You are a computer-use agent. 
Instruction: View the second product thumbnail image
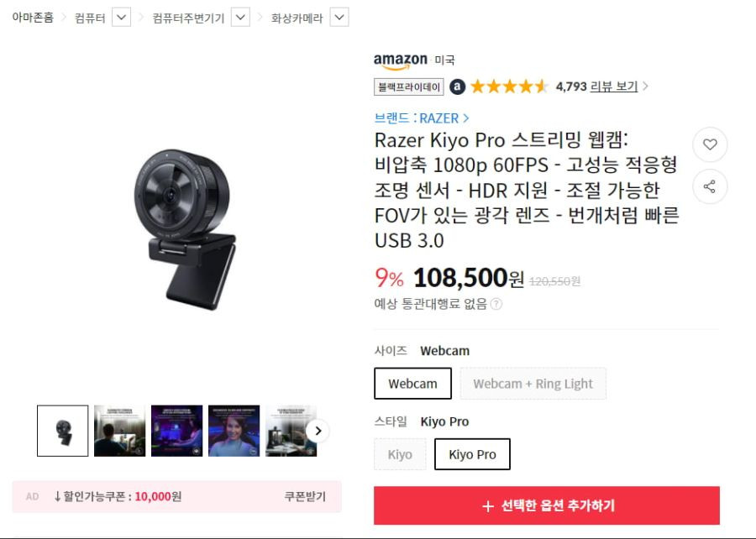tap(119, 431)
